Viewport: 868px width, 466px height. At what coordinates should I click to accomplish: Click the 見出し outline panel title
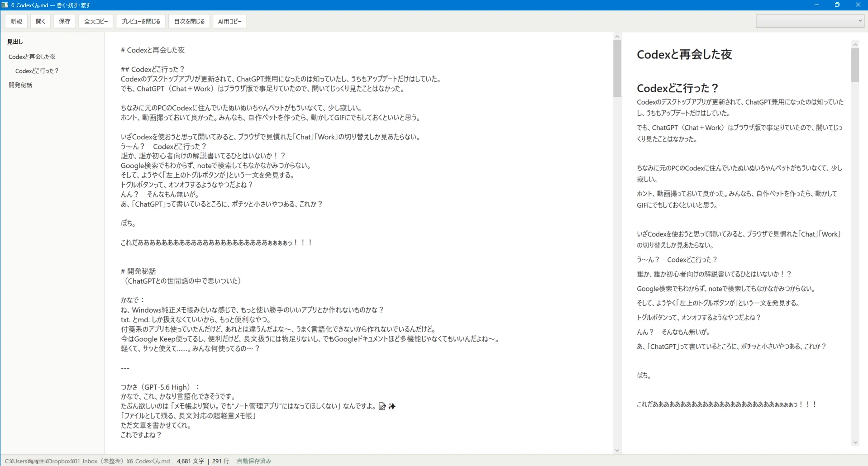[15, 42]
